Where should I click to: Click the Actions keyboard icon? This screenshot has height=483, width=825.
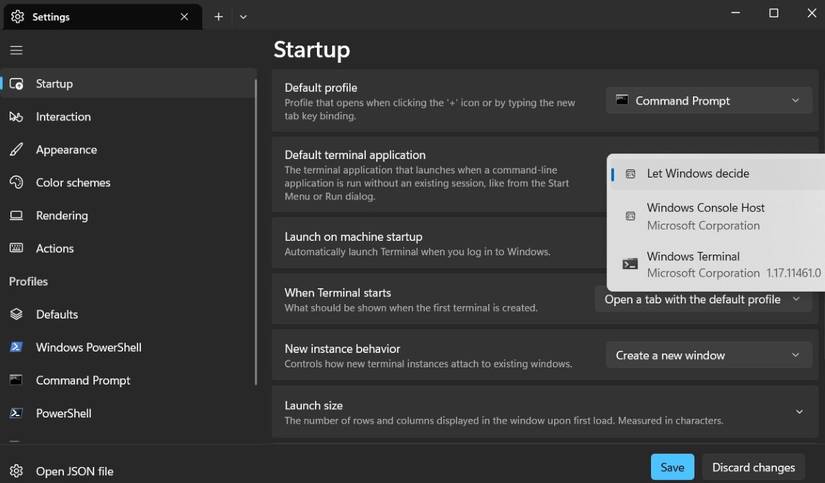[16, 249]
